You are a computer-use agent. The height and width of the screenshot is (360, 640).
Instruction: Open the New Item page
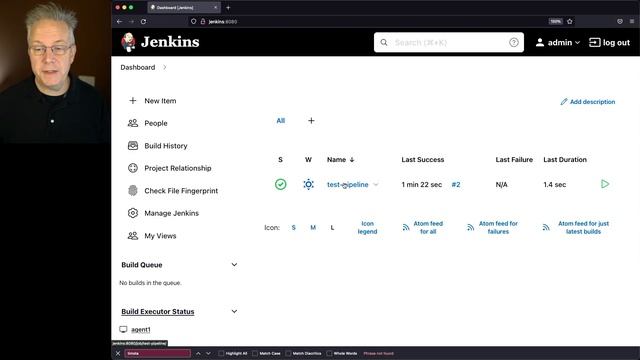(160, 100)
